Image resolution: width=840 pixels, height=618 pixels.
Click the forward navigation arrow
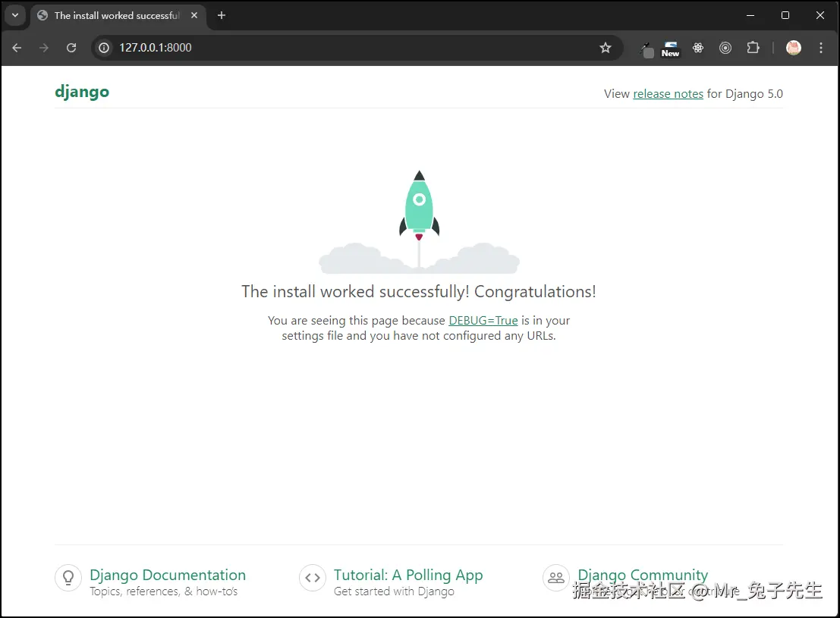coord(44,48)
